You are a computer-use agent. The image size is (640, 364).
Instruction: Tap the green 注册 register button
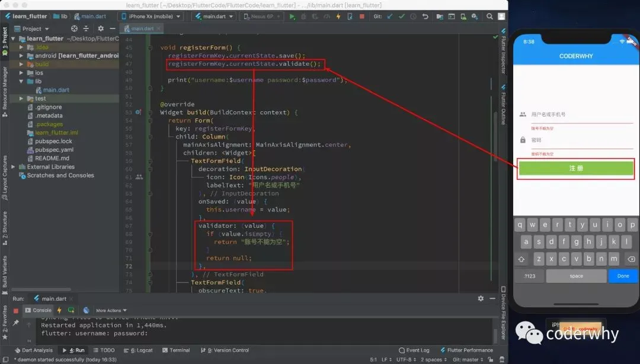tap(576, 169)
